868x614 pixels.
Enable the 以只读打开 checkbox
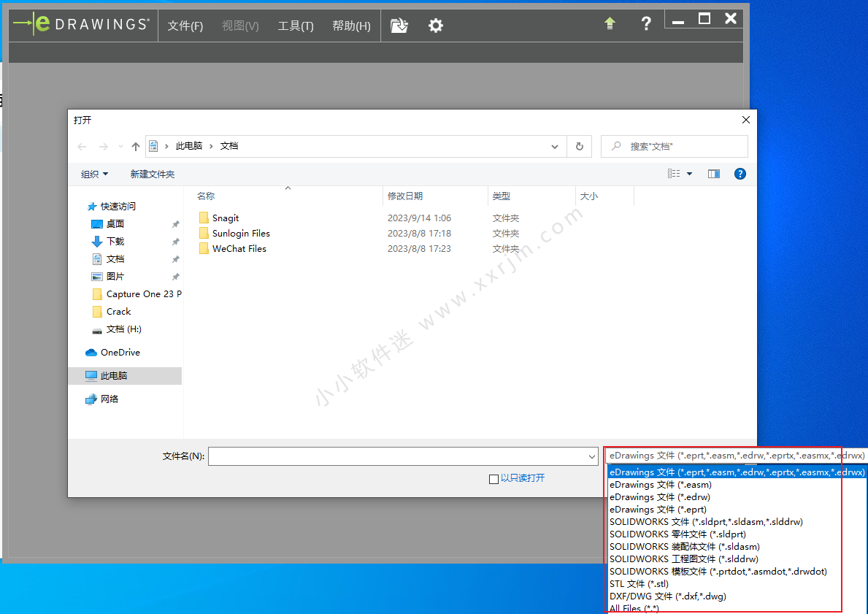(x=493, y=479)
